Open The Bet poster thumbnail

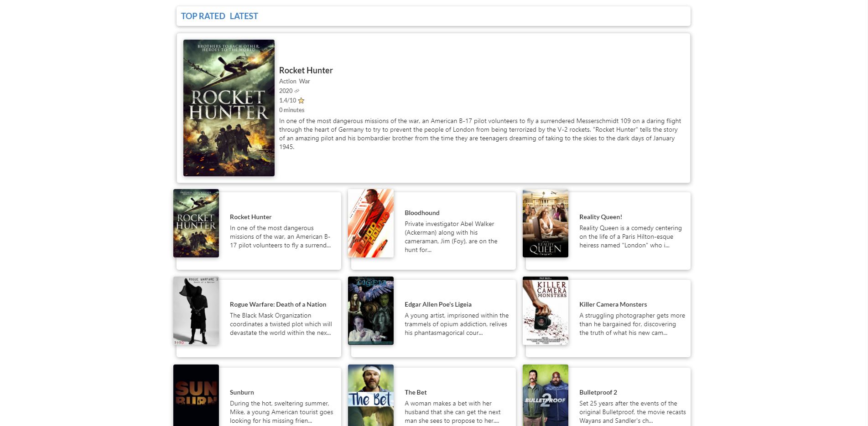pyautogui.click(x=371, y=395)
